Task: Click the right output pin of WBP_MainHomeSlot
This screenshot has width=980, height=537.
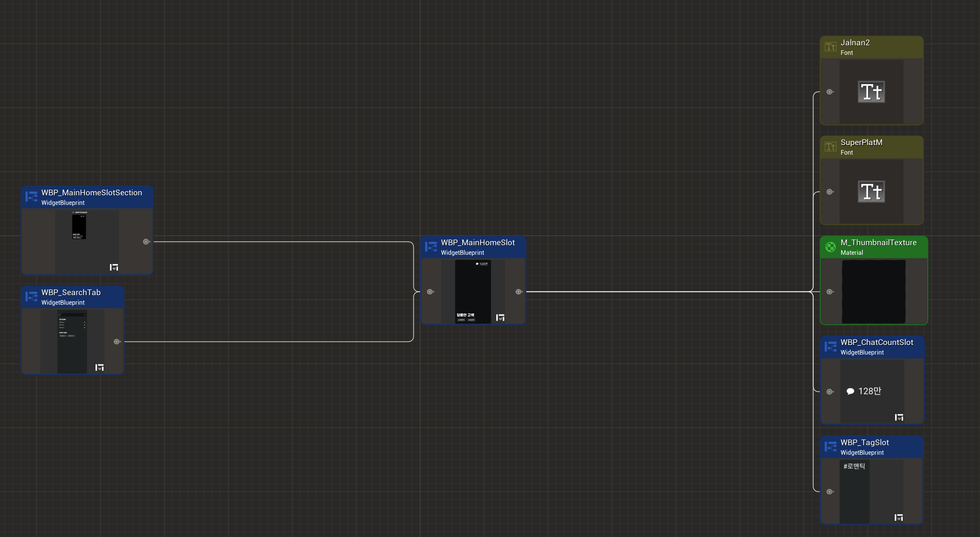Action: coord(519,292)
